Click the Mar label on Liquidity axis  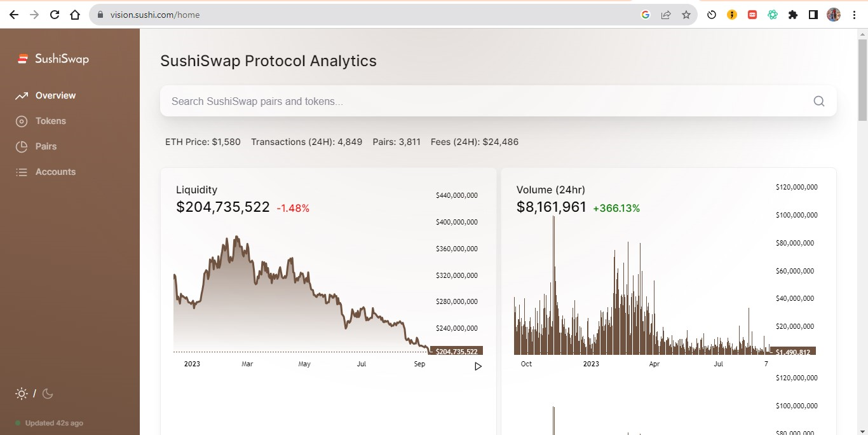[x=247, y=364]
